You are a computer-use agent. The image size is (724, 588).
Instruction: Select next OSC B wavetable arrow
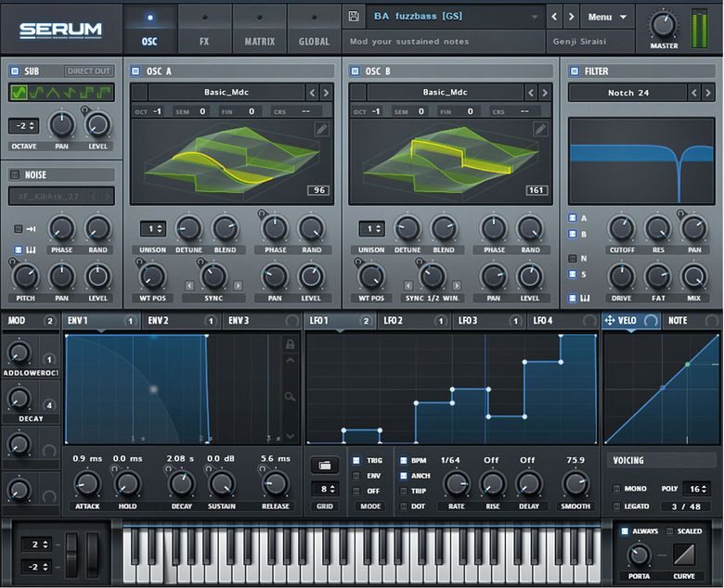point(545,93)
